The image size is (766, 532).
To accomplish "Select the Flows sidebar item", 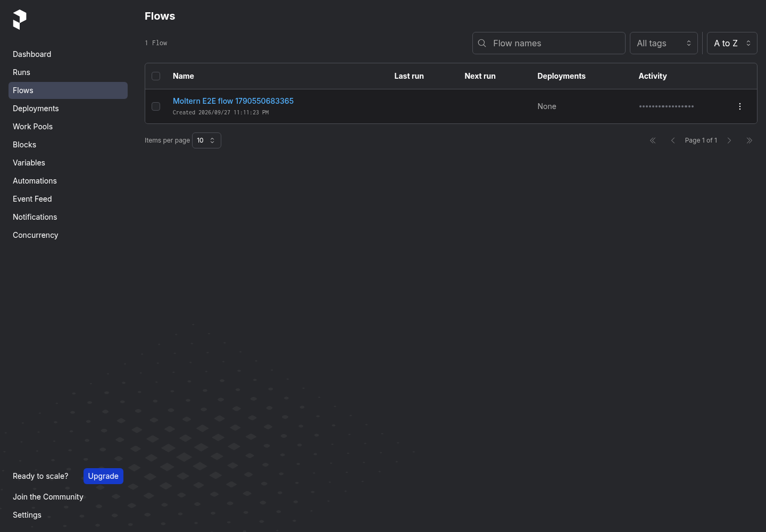I will click(68, 90).
